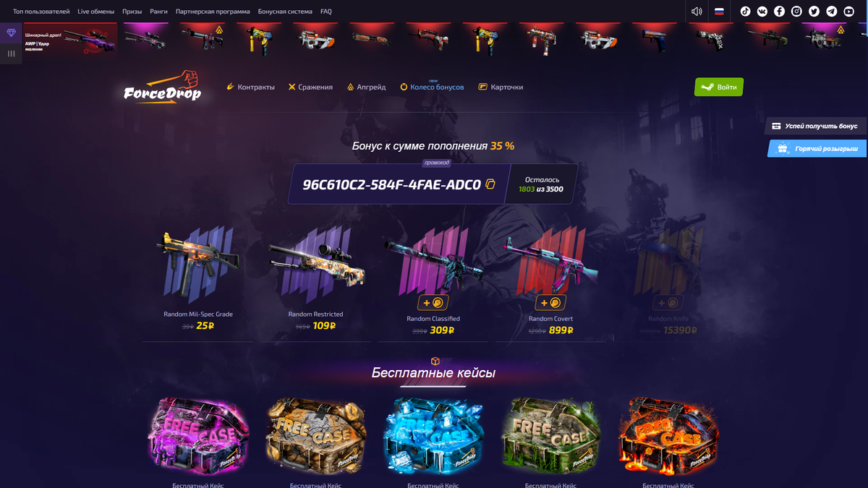
Task: Open the Партнерская программа link
Action: pyautogui.click(x=213, y=12)
